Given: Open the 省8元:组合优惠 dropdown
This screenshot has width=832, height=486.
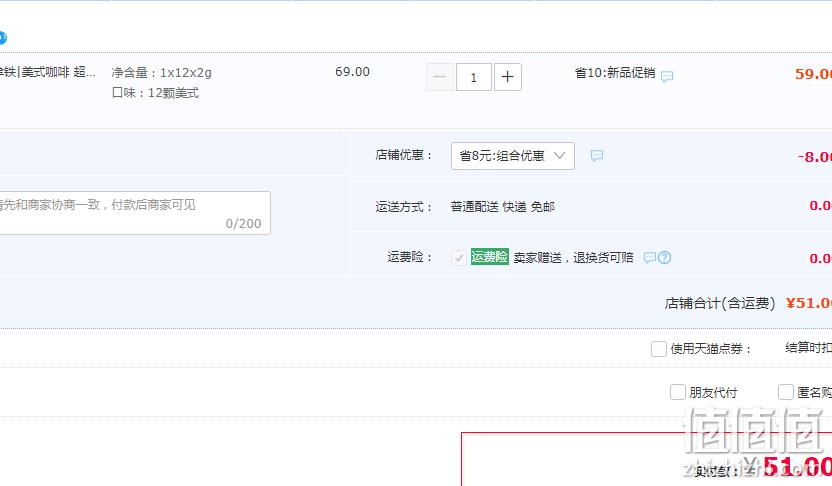Looking at the screenshot, I should 513,156.
